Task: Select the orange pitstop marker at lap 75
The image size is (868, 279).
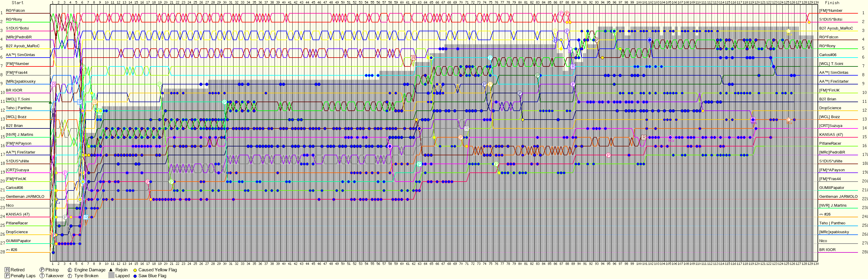Action: 490,84
